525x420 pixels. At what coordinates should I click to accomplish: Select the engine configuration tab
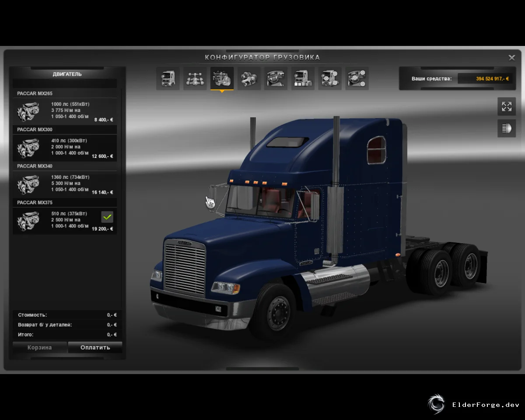pyautogui.click(x=222, y=79)
